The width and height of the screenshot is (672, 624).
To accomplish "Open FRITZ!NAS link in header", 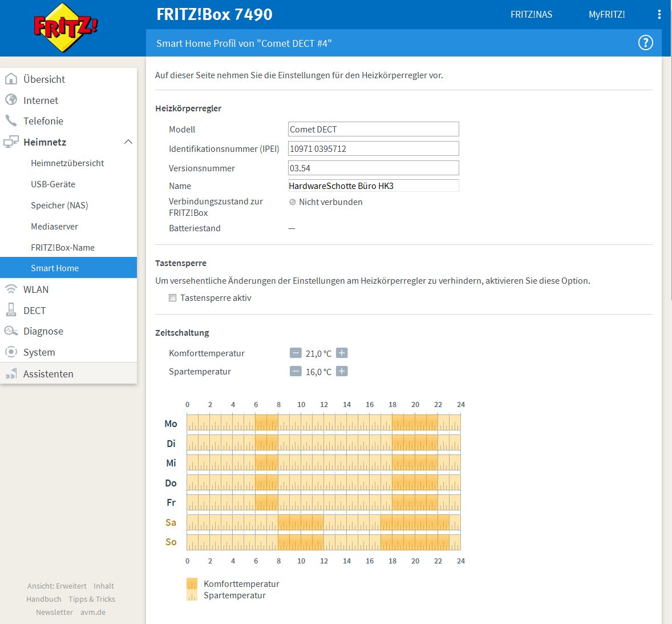I will (531, 15).
